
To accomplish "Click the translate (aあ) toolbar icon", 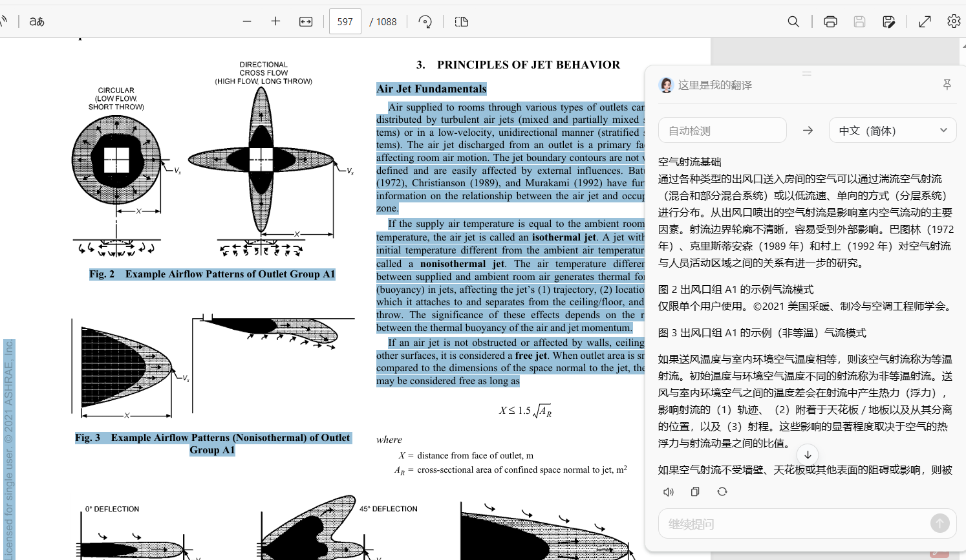I will 37,21.
